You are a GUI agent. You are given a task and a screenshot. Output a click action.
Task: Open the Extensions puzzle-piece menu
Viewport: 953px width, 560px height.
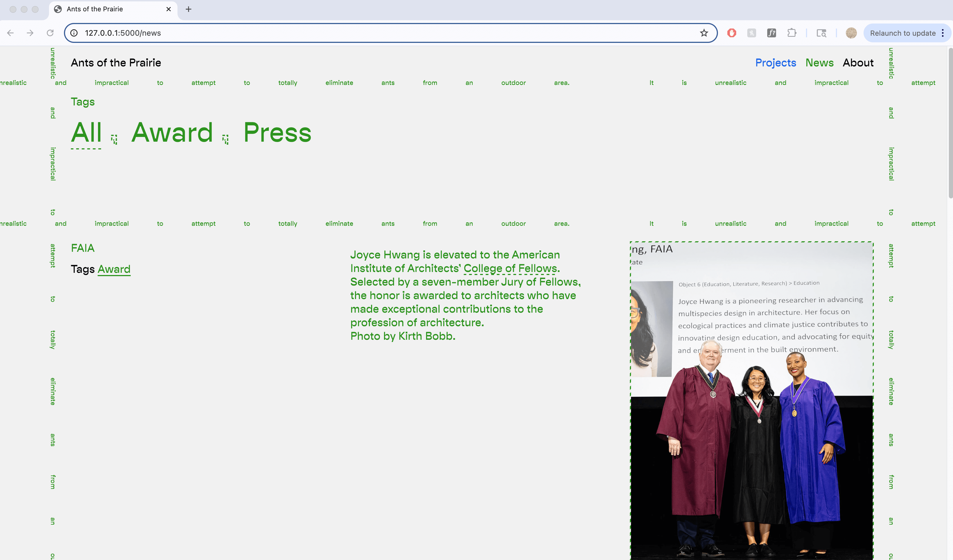[792, 33]
